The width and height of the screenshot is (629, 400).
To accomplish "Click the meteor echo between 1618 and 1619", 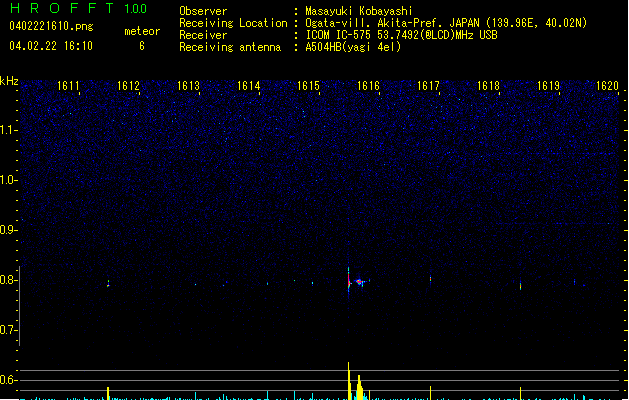I will click(x=521, y=286).
